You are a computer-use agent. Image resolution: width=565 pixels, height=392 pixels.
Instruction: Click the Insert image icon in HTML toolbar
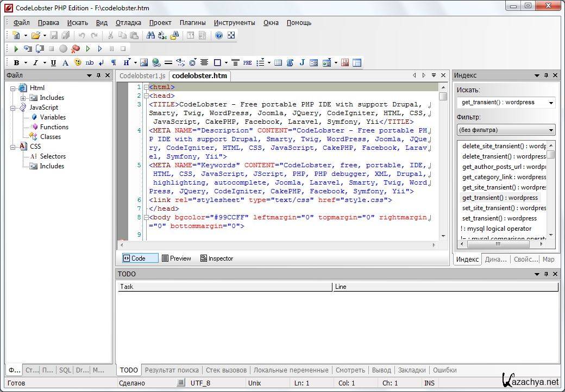[x=144, y=63]
